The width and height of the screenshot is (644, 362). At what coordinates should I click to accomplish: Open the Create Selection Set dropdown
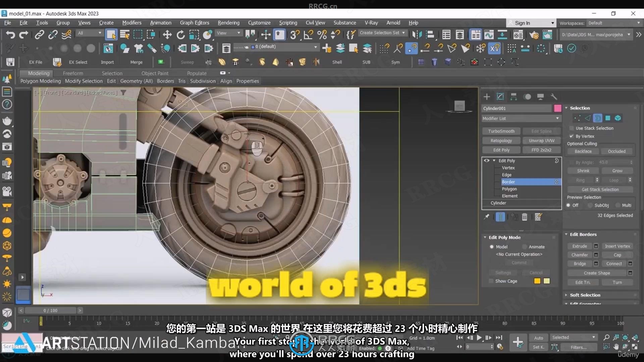383,33
